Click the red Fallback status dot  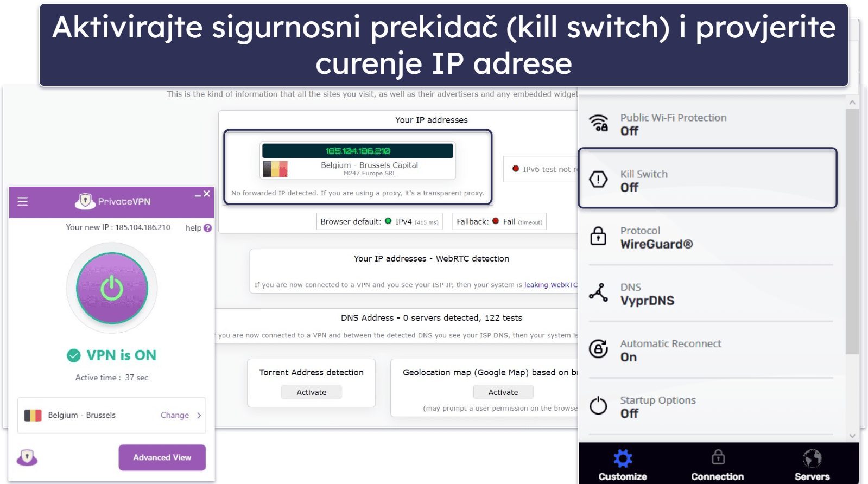(x=496, y=221)
